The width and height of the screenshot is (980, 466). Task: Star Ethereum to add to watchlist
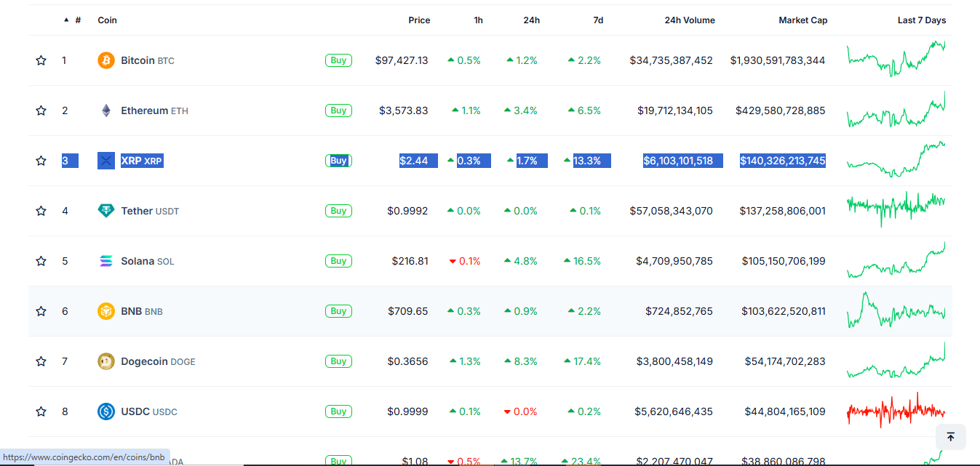click(x=41, y=111)
